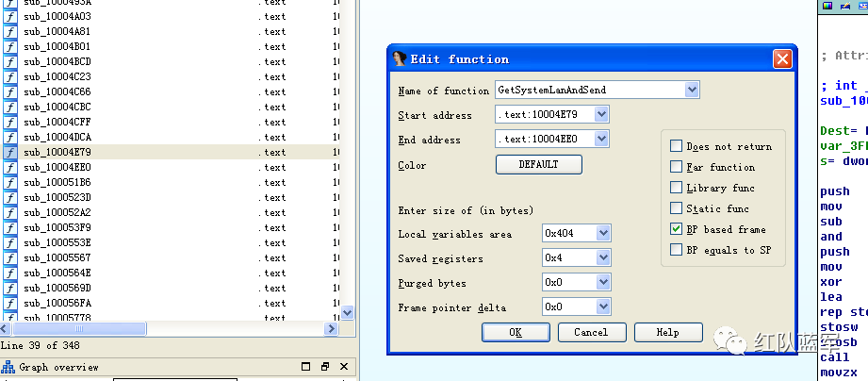Viewport: 868px width, 381px height.
Task: Click the DEFAULT color button
Action: (x=539, y=164)
